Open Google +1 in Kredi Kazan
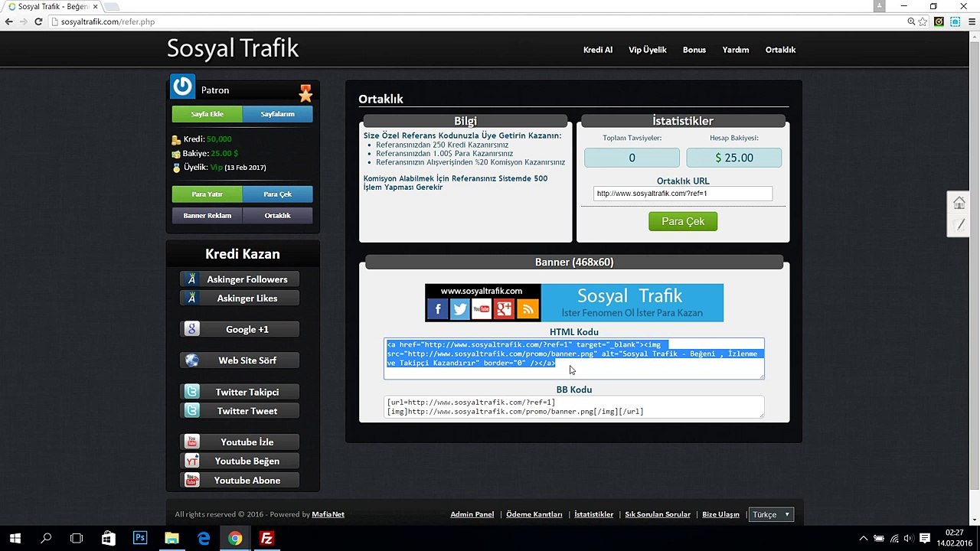 [x=240, y=330]
